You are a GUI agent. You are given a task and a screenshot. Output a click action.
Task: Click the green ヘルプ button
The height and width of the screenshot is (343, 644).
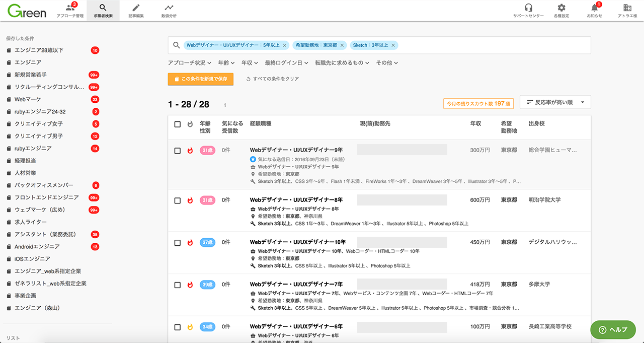point(613,329)
